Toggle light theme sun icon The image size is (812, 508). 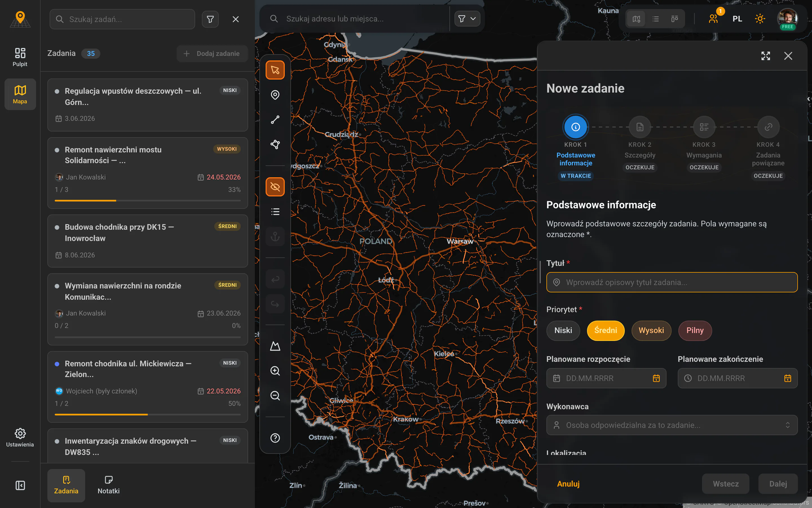[760, 19]
